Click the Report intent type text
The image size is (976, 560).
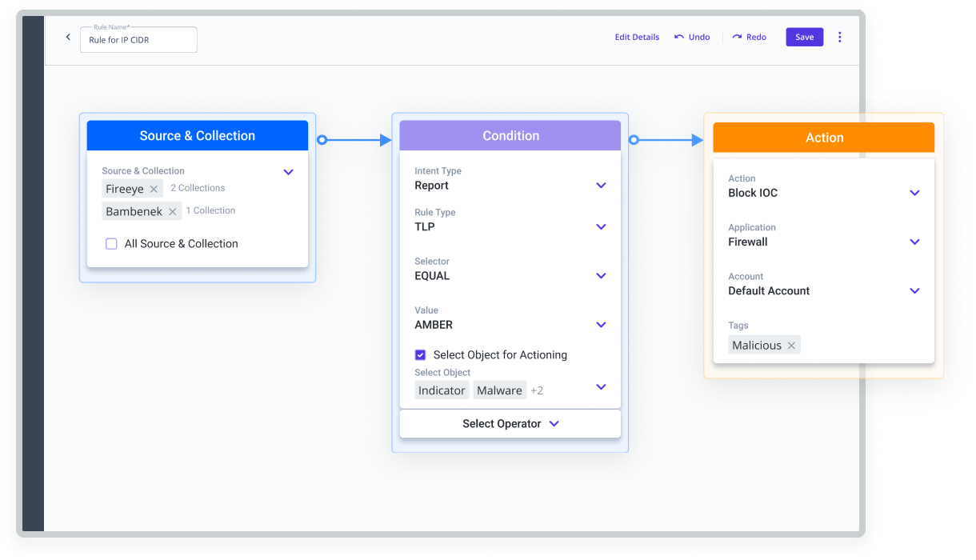(x=431, y=186)
